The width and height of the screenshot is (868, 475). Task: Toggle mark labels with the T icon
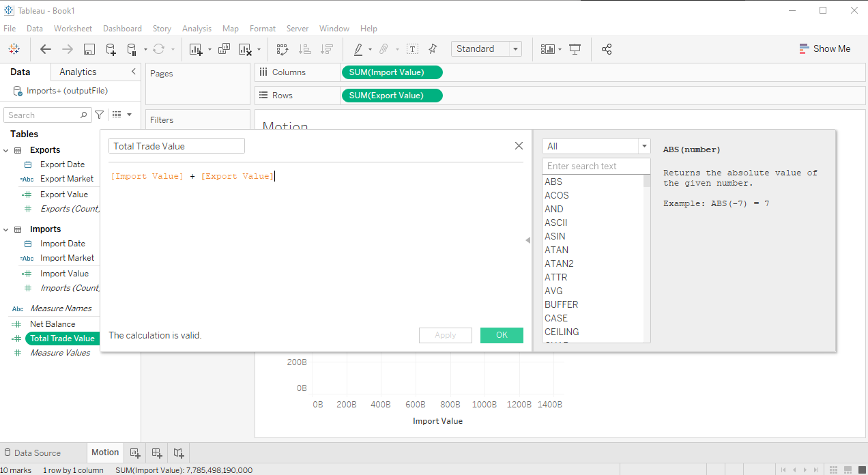[412, 49]
